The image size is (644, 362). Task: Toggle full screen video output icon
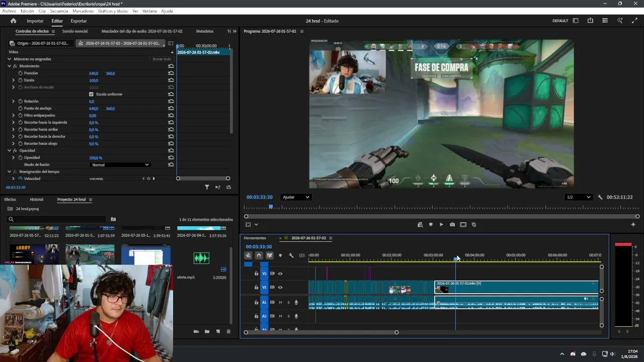[634, 21]
